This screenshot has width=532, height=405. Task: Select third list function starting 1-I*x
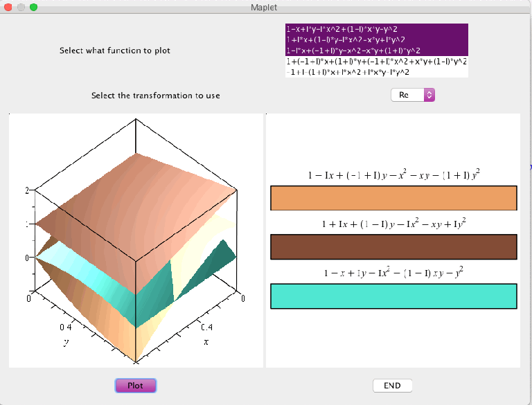[376, 51]
